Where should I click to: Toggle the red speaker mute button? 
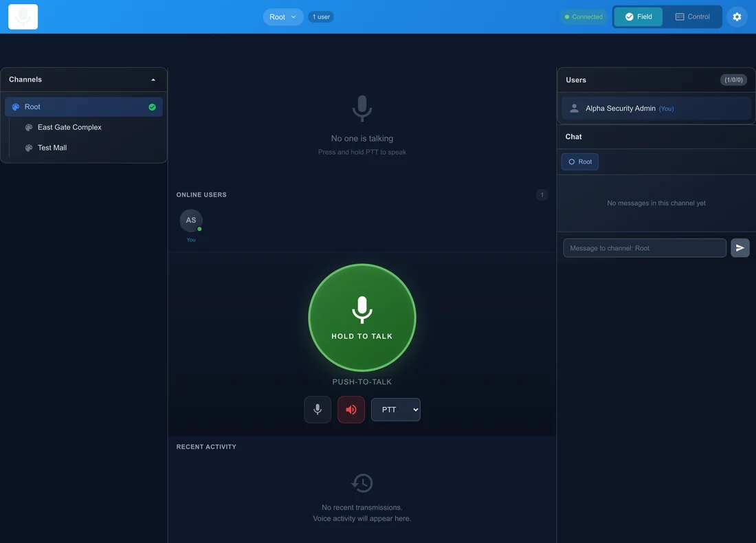[x=351, y=410]
